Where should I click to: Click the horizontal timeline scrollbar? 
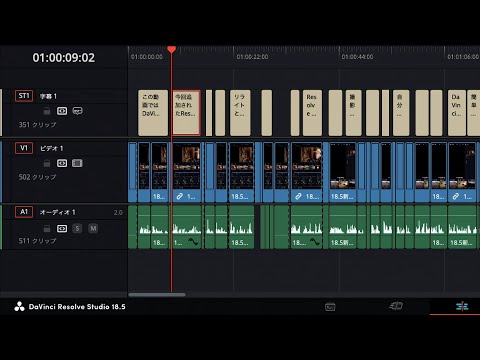pos(157,295)
